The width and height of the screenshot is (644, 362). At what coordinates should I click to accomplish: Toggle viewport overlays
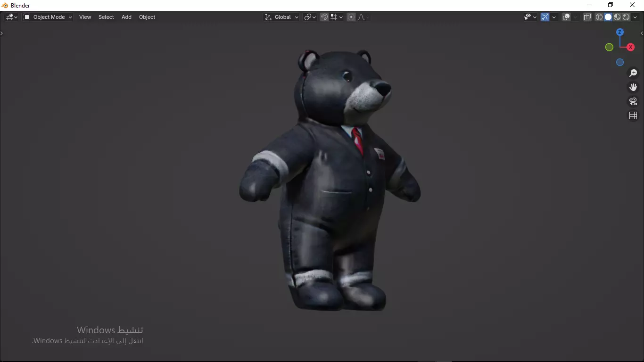(x=566, y=17)
